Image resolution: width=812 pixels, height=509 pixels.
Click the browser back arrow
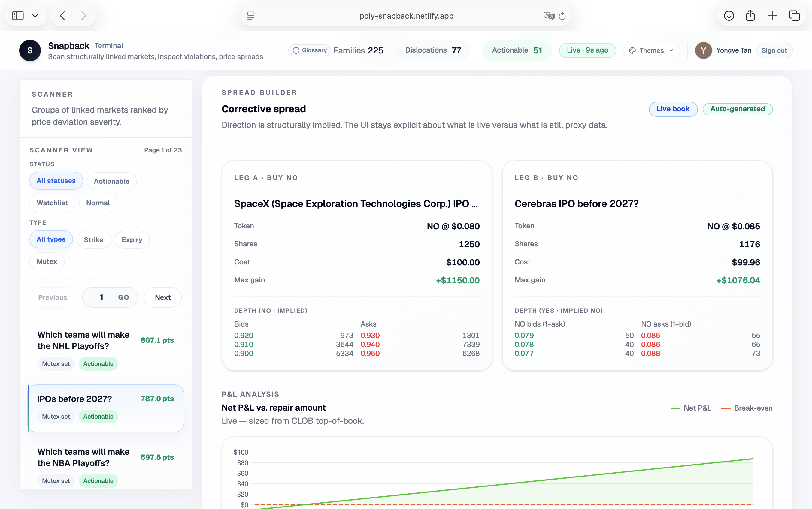point(62,16)
